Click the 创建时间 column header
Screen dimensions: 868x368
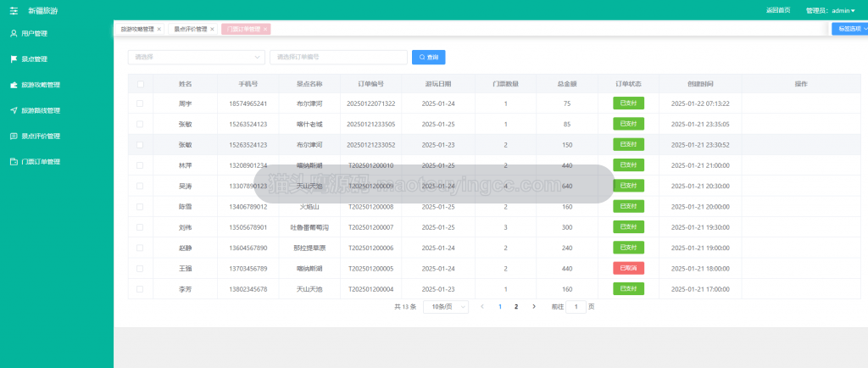[x=700, y=84]
